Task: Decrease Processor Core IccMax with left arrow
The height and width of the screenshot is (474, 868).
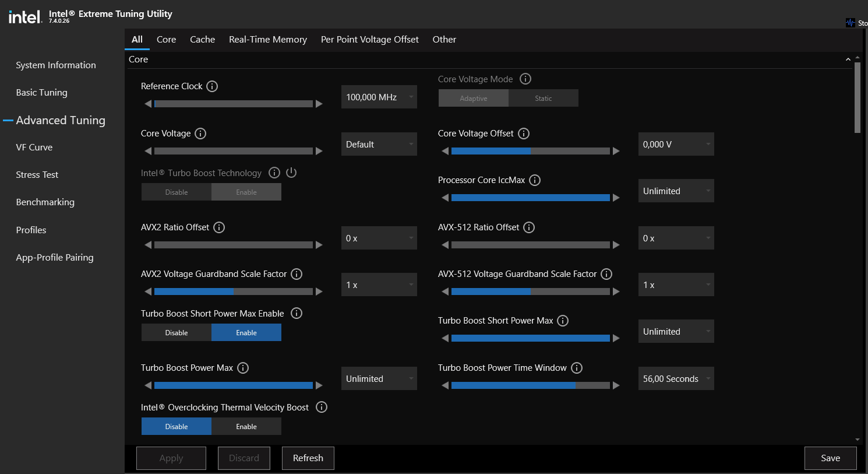Action: click(445, 198)
